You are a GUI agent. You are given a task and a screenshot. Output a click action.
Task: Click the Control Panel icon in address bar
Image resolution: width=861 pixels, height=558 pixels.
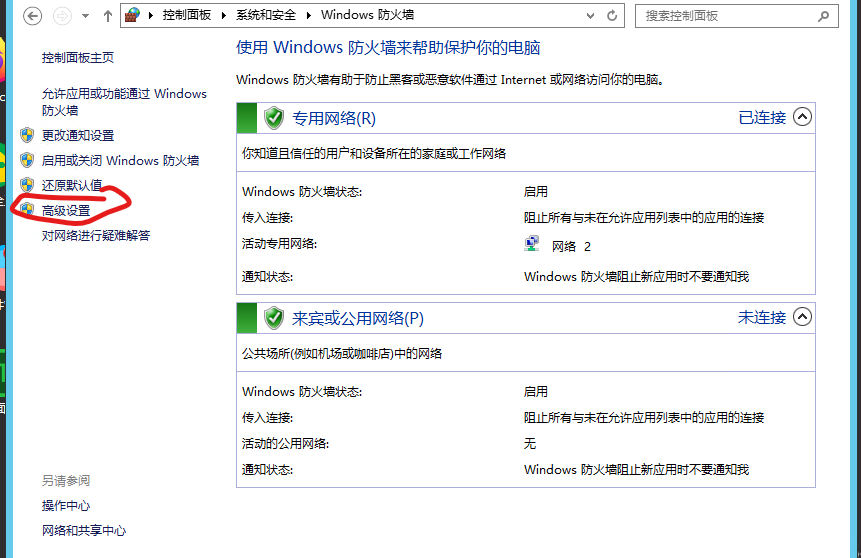click(132, 16)
